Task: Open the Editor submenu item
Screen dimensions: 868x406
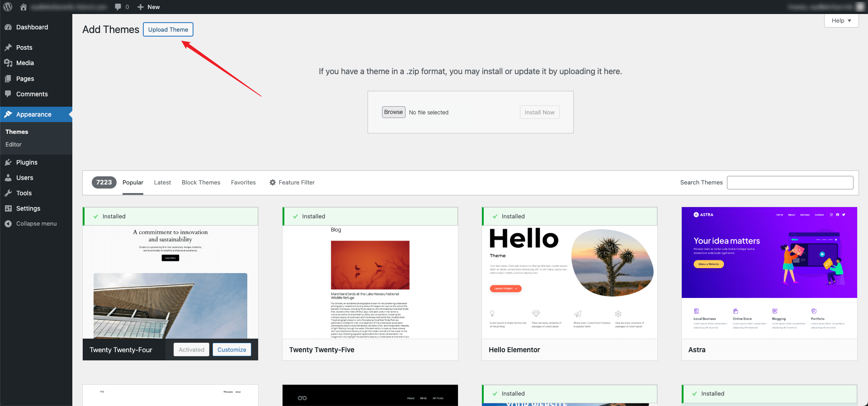Action: coord(14,145)
